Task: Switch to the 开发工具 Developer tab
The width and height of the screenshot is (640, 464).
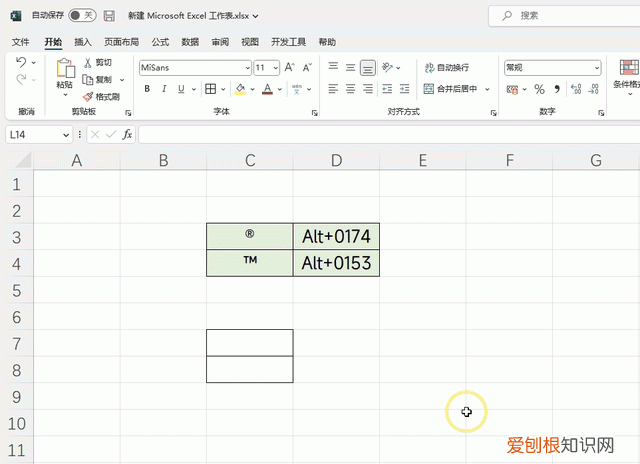Action: point(289,42)
